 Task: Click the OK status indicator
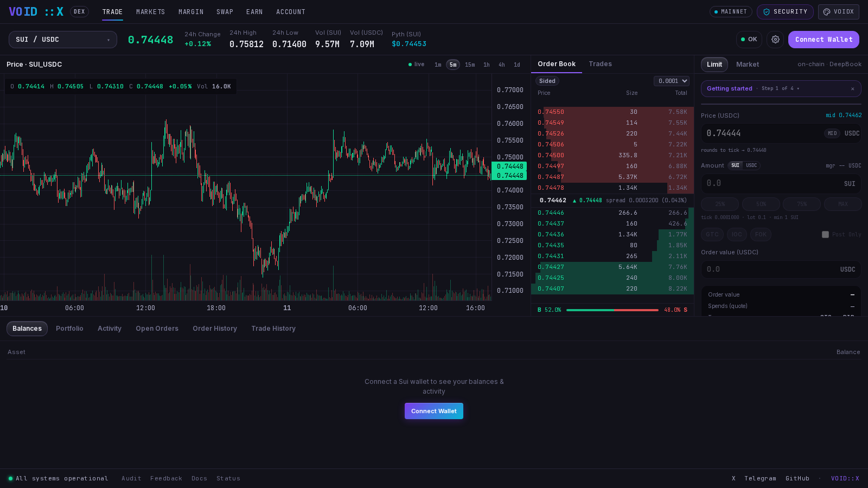[749, 39]
